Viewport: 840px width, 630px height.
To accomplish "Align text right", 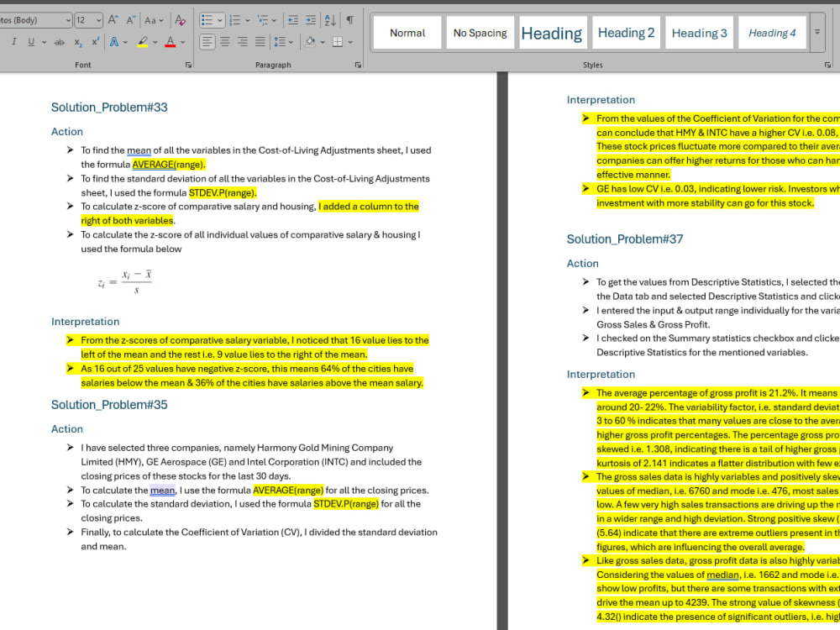I will (x=243, y=42).
